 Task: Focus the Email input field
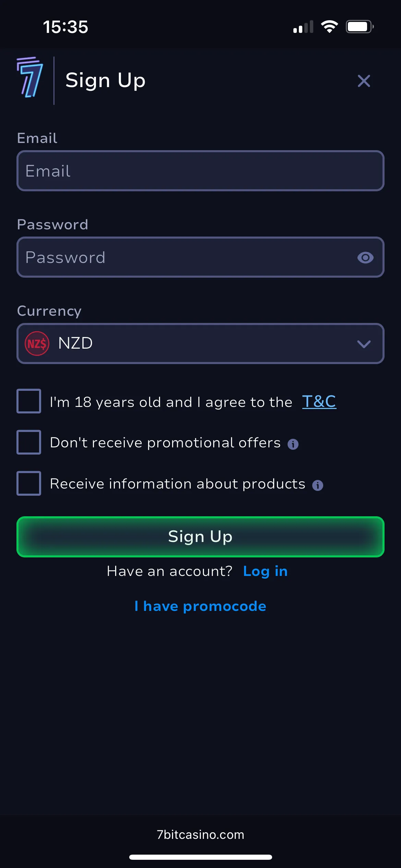click(200, 171)
